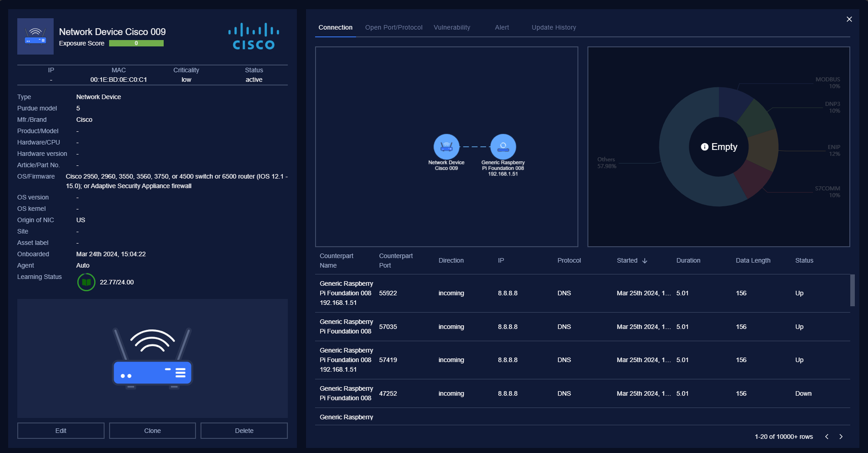This screenshot has height=453, width=868.
Task: Click the green Exposure Score bar
Action: point(136,43)
